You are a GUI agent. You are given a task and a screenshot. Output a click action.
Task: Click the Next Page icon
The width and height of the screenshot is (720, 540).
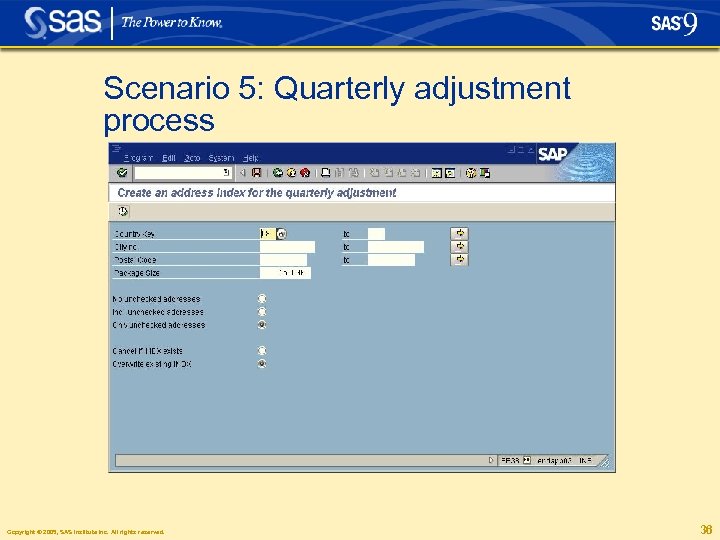point(402,173)
